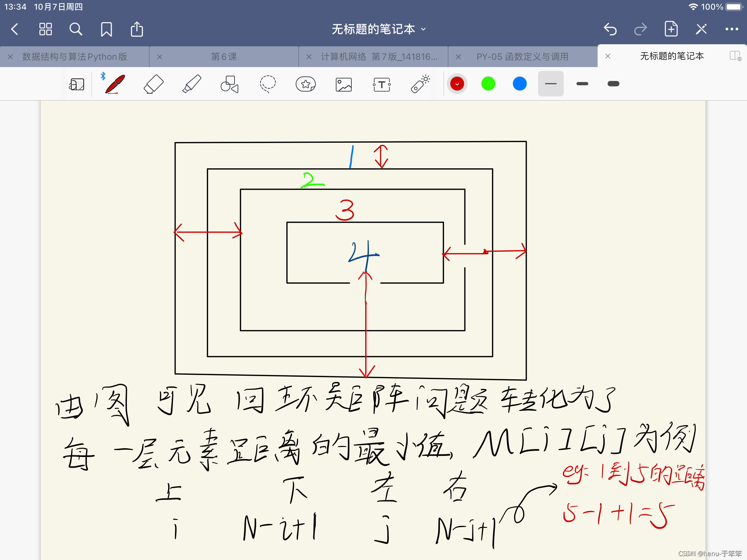The width and height of the screenshot is (747, 560).
Task: Go back to the document library
Action: (x=15, y=29)
